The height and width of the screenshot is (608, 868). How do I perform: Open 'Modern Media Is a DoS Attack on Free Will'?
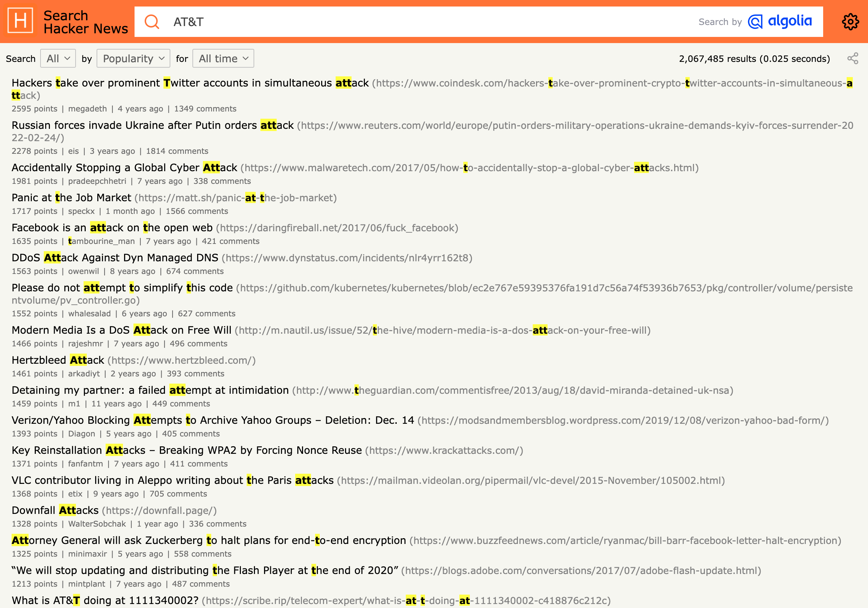[122, 330]
